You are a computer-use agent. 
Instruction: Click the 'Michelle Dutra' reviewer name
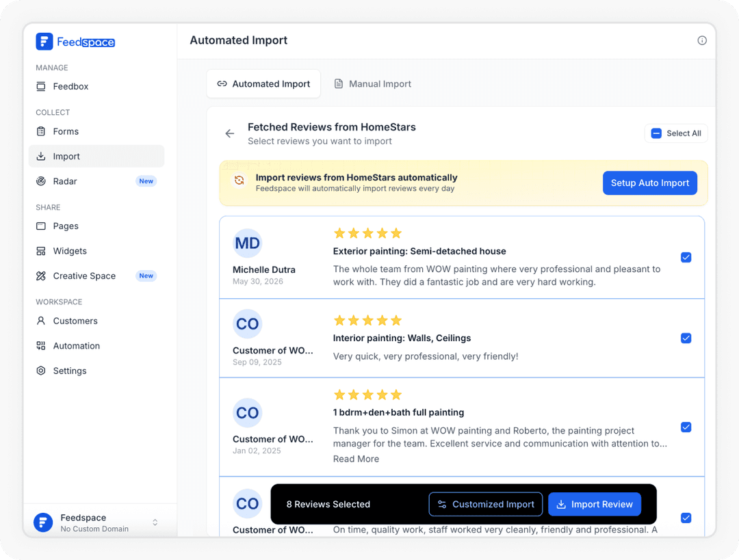pyautogui.click(x=264, y=270)
